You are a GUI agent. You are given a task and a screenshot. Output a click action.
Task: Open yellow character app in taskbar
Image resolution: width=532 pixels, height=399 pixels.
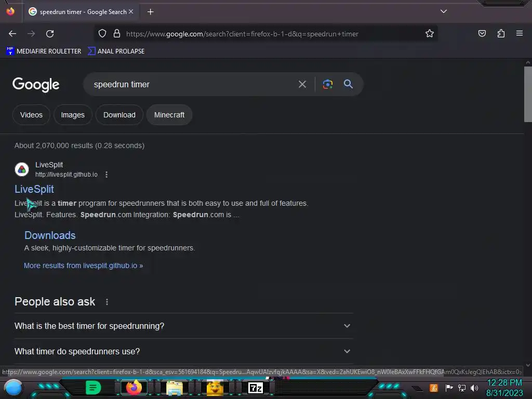(215, 388)
